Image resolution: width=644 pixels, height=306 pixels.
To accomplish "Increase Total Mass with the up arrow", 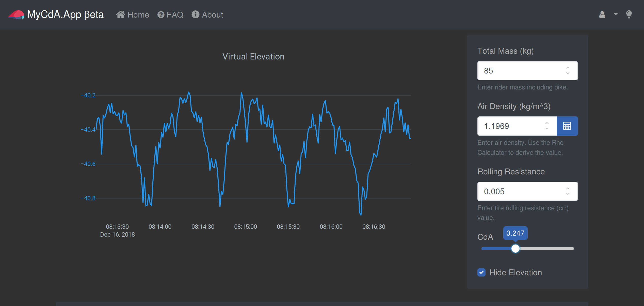I will [568, 68].
